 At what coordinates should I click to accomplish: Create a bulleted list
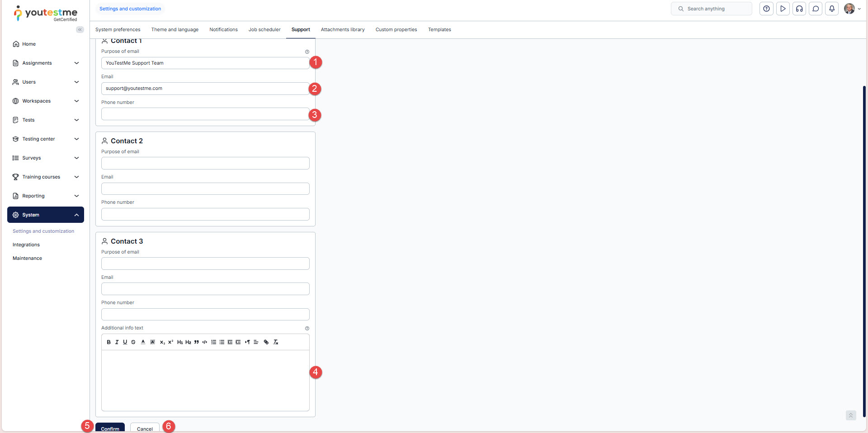click(x=222, y=342)
